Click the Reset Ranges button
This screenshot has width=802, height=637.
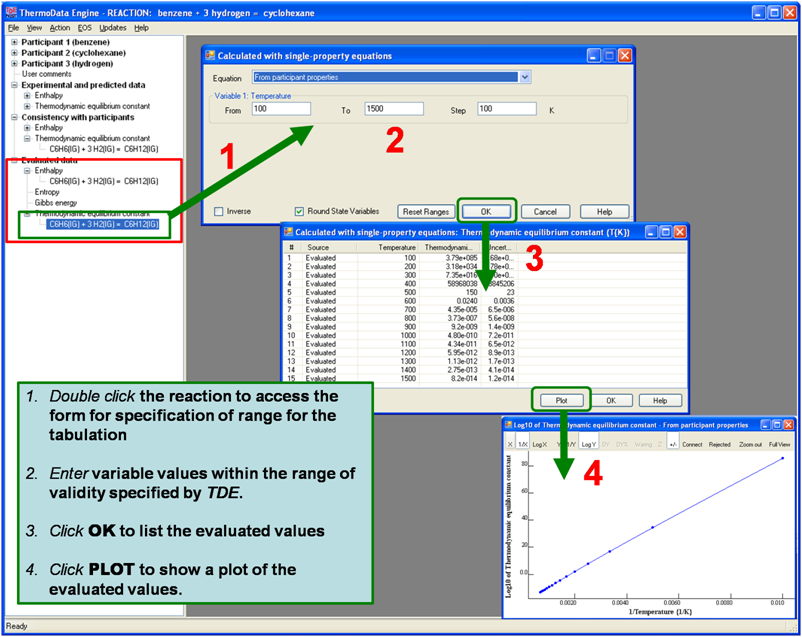pos(425,212)
